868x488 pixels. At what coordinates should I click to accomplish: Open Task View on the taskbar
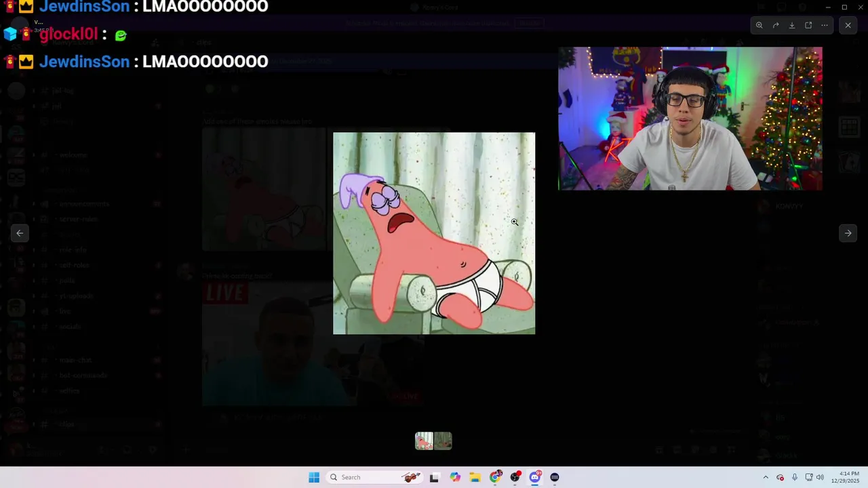tap(434, 477)
